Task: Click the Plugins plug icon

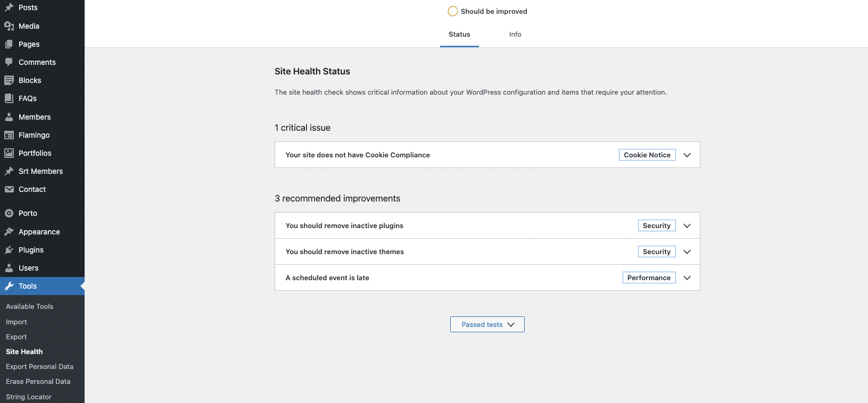Action: 9,250
